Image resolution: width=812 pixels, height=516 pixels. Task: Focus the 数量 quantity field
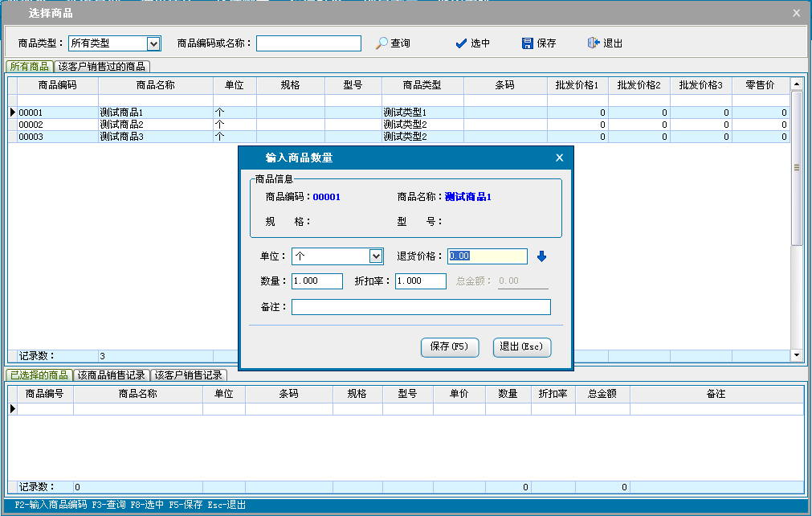pyautogui.click(x=316, y=281)
